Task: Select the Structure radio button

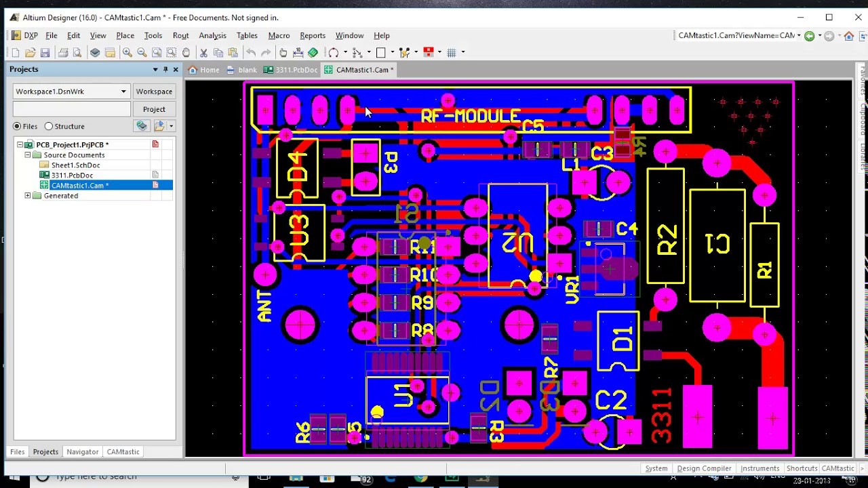Action: tap(47, 126)
